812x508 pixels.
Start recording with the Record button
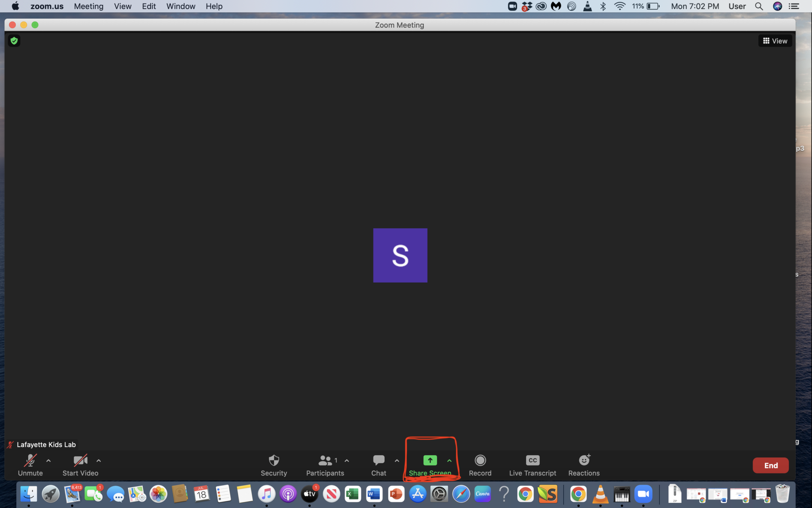pos(480,465)
